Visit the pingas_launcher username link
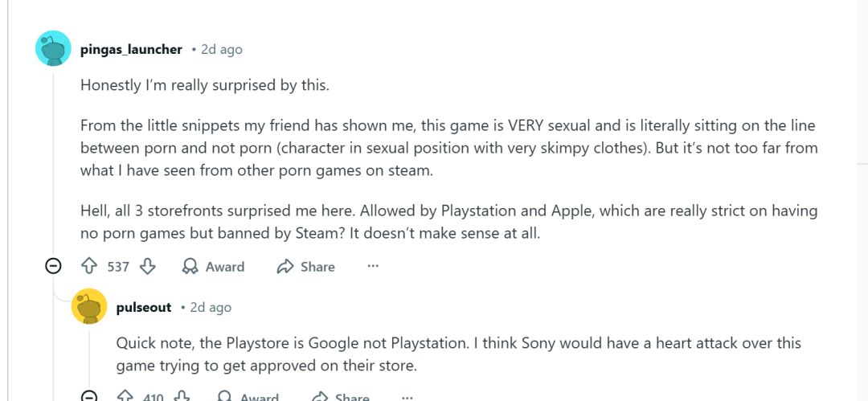This screenshot has width=868, height=401. [131, 50]
